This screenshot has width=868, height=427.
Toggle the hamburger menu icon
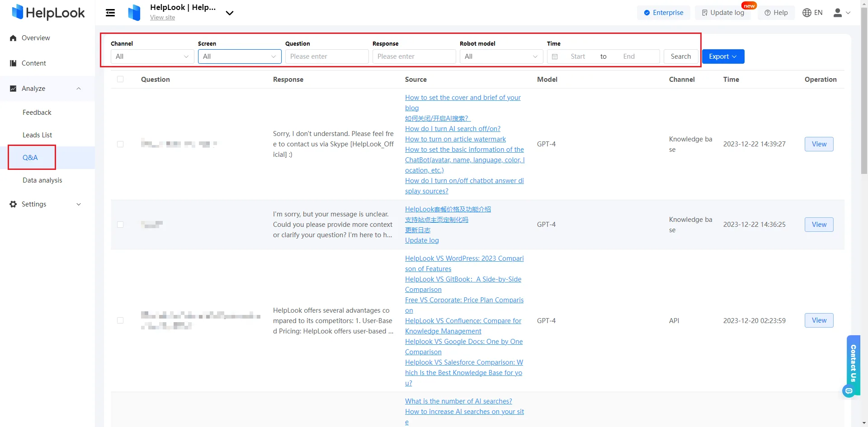(x=110, y=13)
